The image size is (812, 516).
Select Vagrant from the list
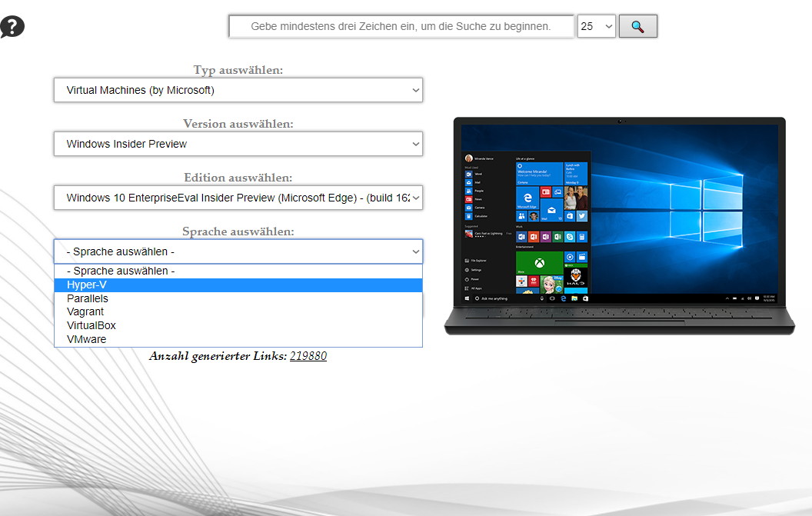pos(238,312)
